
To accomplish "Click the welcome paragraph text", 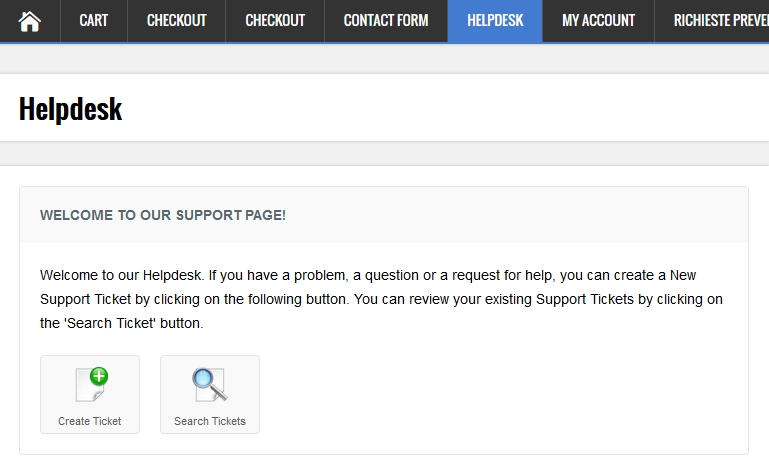I will [381, 299].
